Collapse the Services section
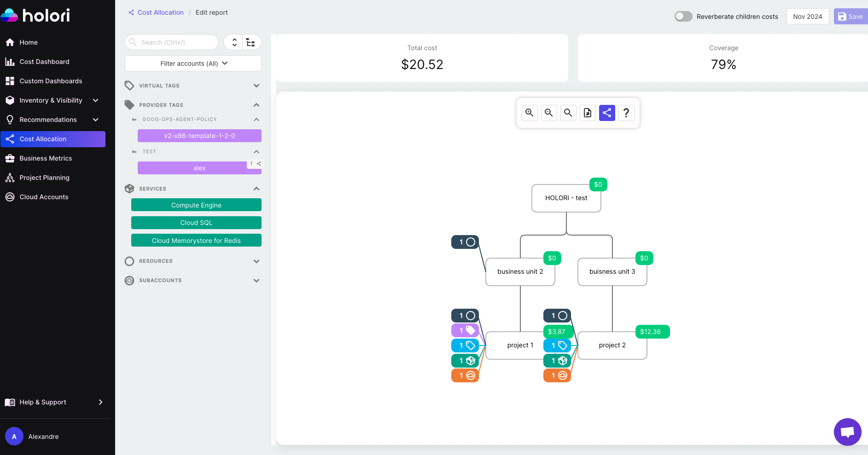Screen dimensions: 868x455 click(x=256, y=189)
